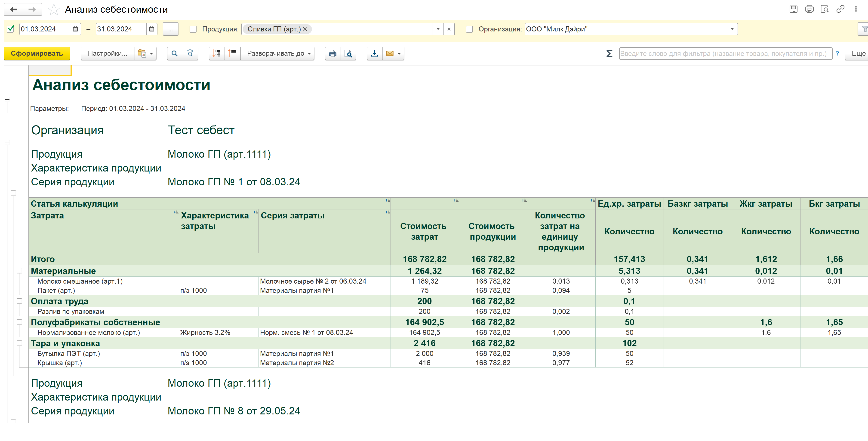Image resolution: width=868 pixels, height=441 pixels.
Task: Click the print icon in toolbar
Action: [332, 53]
